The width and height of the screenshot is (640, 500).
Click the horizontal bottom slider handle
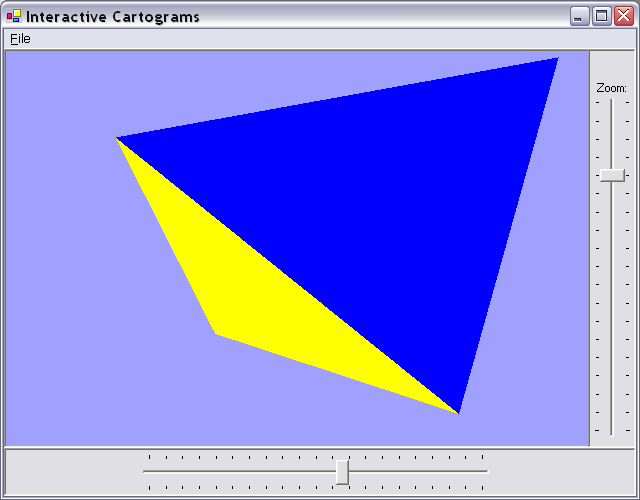tap(342, 471)
